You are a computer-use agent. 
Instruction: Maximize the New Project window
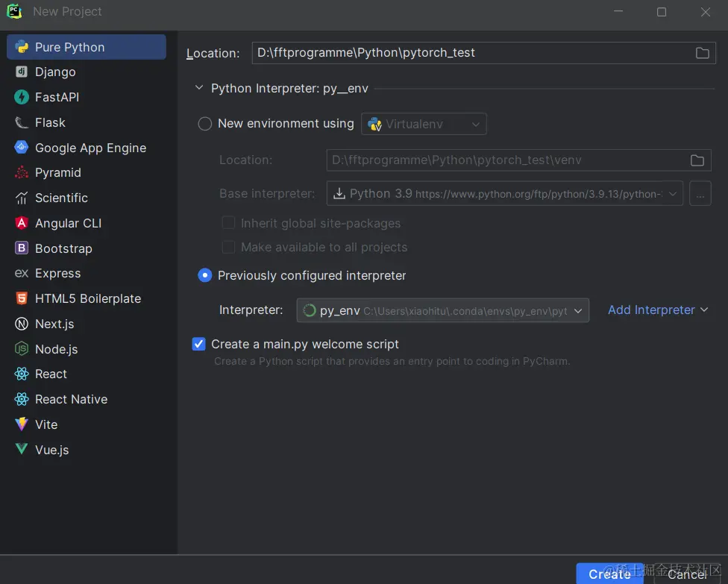[x=662, y=12]
